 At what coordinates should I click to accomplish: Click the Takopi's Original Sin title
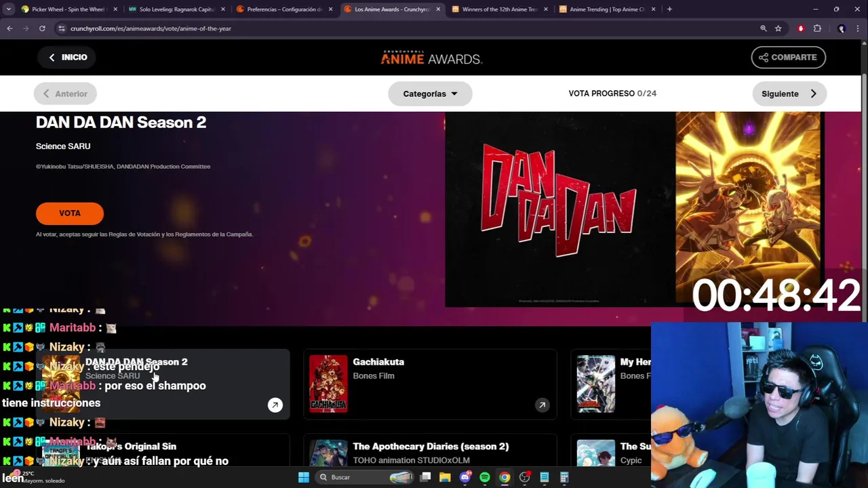coord(131,447)
